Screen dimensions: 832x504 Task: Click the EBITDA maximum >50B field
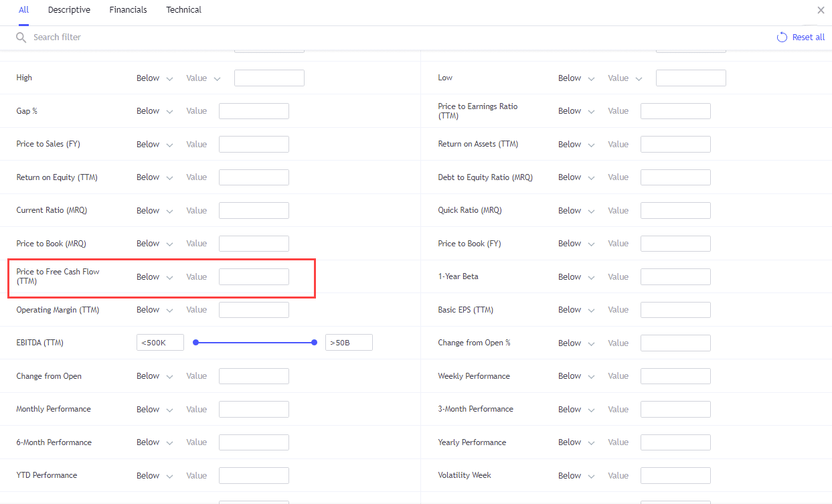click(348, 343)
